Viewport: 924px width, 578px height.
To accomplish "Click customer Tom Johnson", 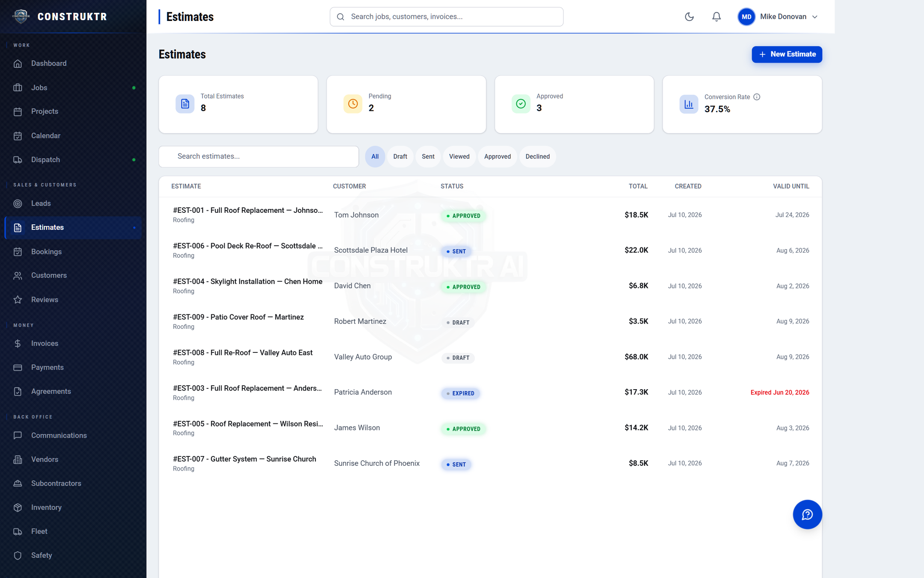I will click(356, 215).
